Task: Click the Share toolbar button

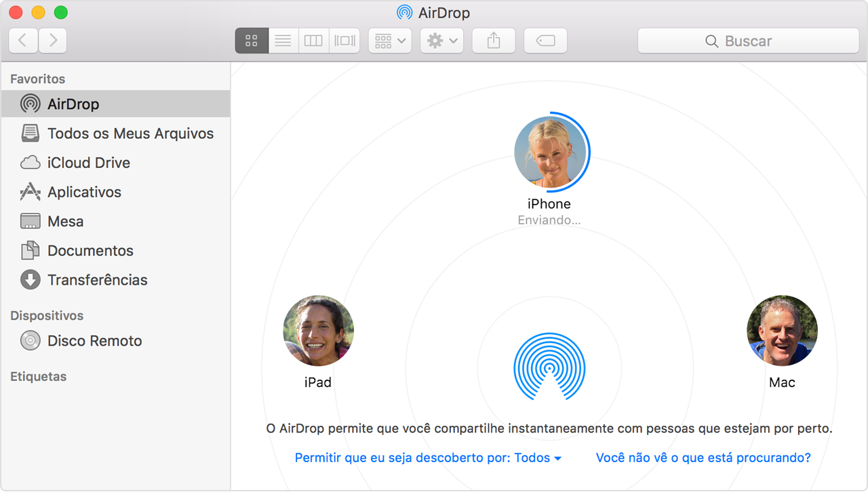Action: pos(494,41)
